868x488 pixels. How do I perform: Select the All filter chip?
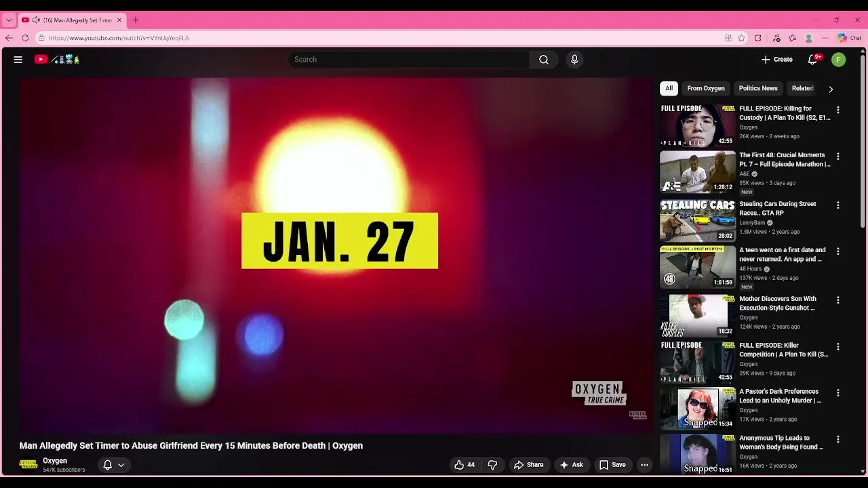[x=669, y=88]
